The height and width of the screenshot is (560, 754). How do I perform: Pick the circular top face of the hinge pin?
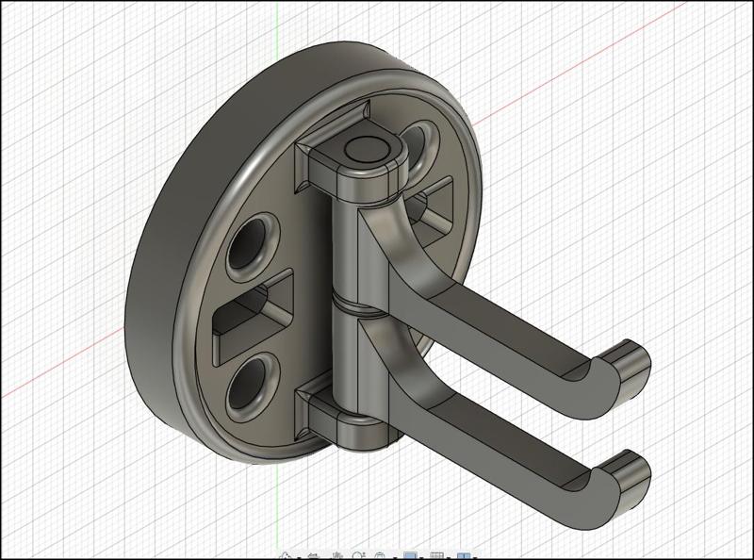coord(368,149)
